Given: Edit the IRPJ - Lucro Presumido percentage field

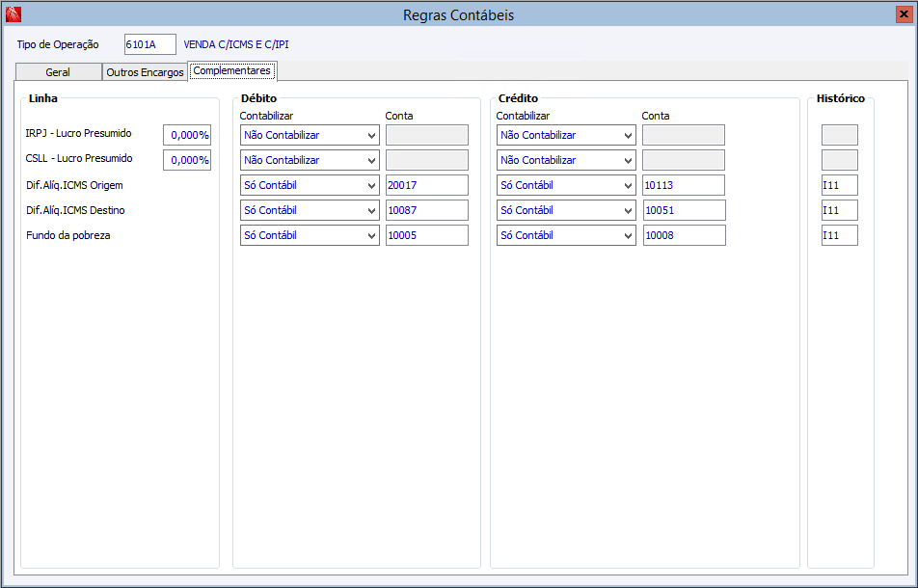Looking at the screenshot, I should 187,135.
